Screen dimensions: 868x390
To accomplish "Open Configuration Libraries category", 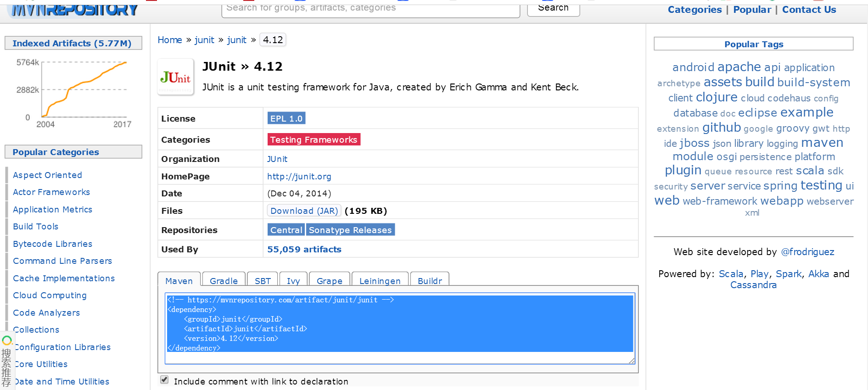I will [62, 347].
